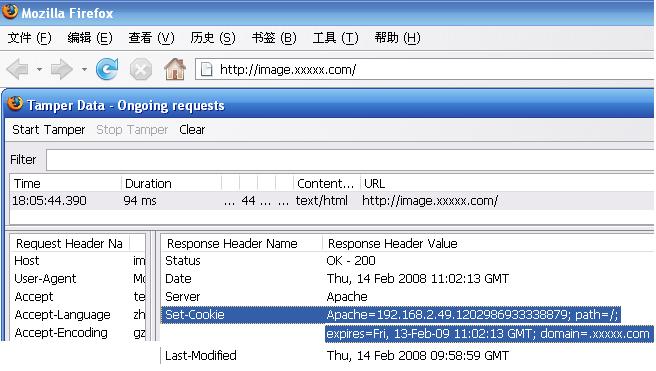Select the 18:05:44.390 request row
This screenshot has height=371, width=656.
point(331,201)
